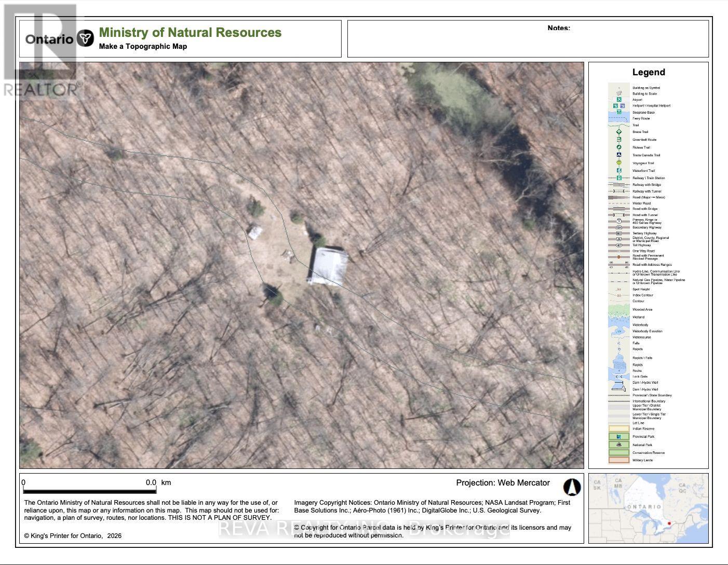Select the Bruce Trail marker symbol

619,131
